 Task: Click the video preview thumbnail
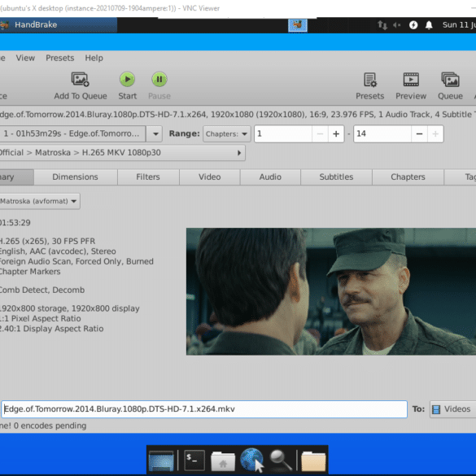coord(331,291)
